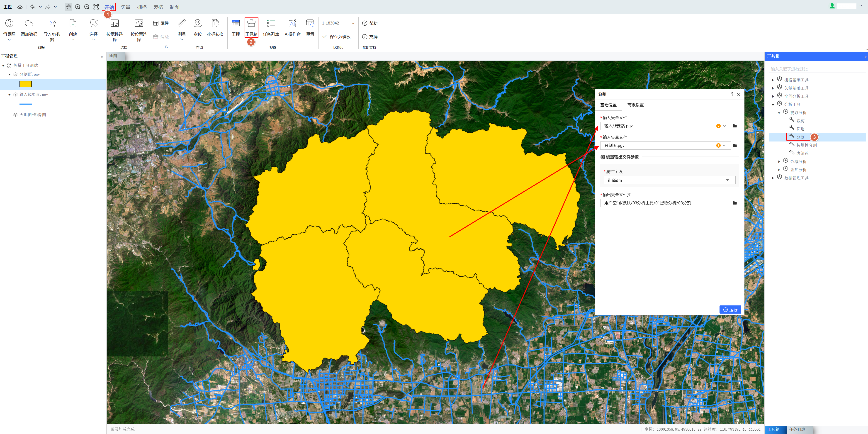Collapse the 分割面.pgv layer
Viewport: 868px width, 434px height.
click(x=10, y=74)
